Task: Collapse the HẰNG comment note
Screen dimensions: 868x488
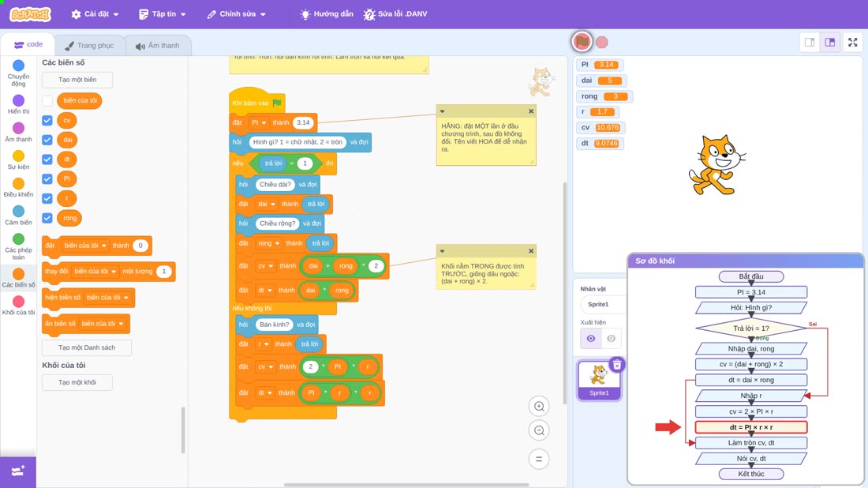Action: pos(443,111)
